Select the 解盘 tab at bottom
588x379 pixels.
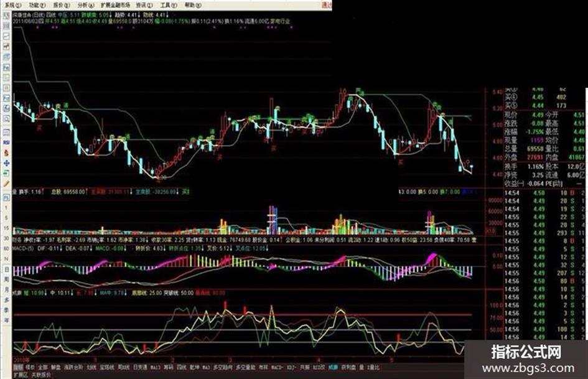55,367
